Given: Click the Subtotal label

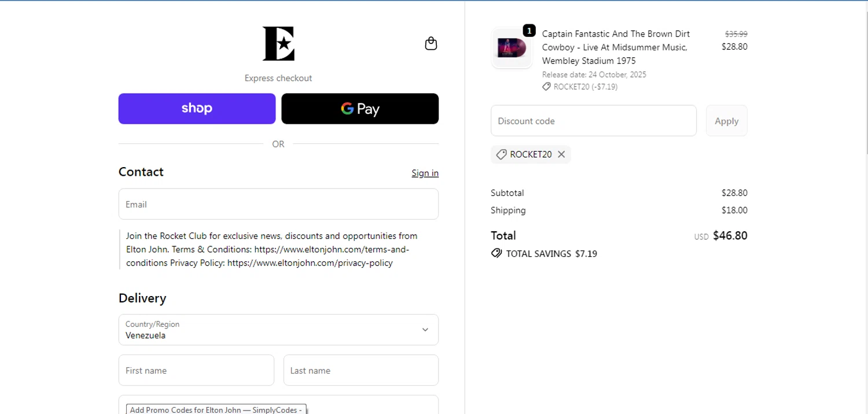Looking at the screenshot, I should click(507, 193).
